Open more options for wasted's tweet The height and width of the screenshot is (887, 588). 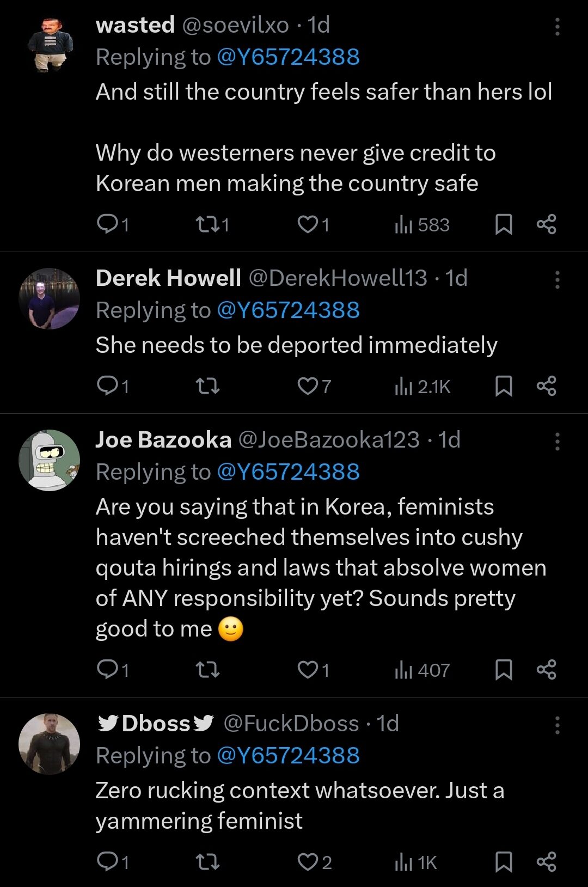[557, 26]
